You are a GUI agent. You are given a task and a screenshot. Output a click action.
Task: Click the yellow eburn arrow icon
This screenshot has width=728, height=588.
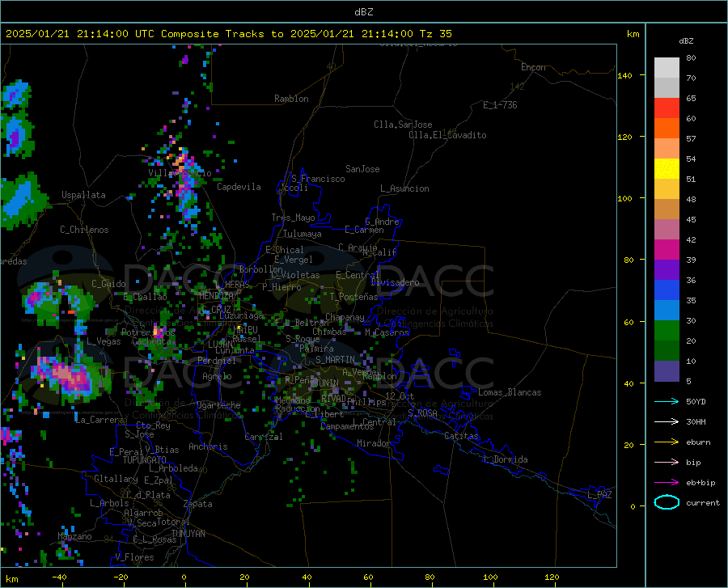click(x=667, y=442)
